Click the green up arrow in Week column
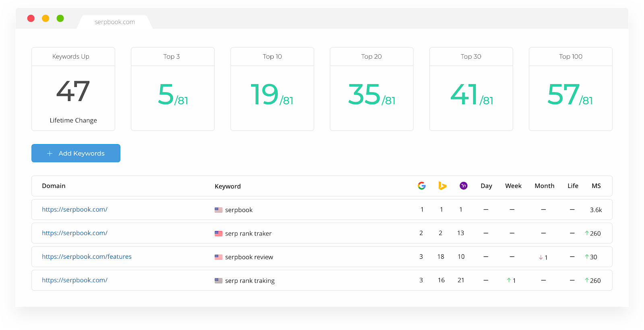 pos(509,280)
